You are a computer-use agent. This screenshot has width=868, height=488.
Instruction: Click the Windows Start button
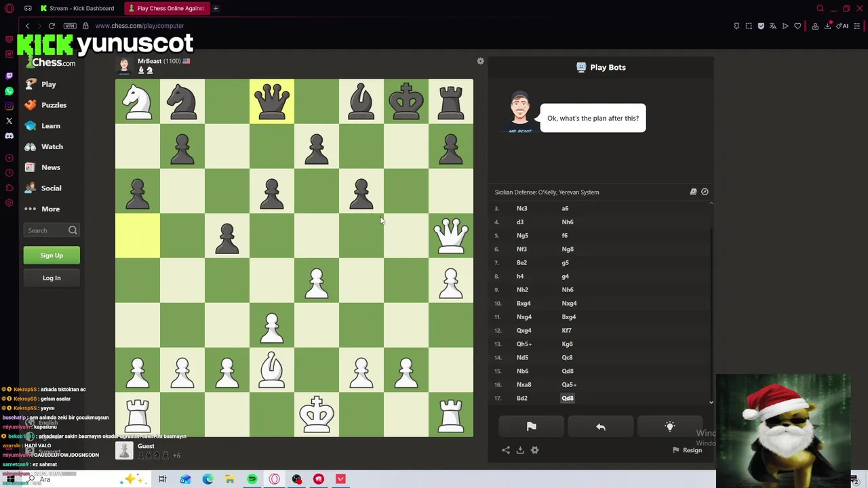click(x=10, y=479)
